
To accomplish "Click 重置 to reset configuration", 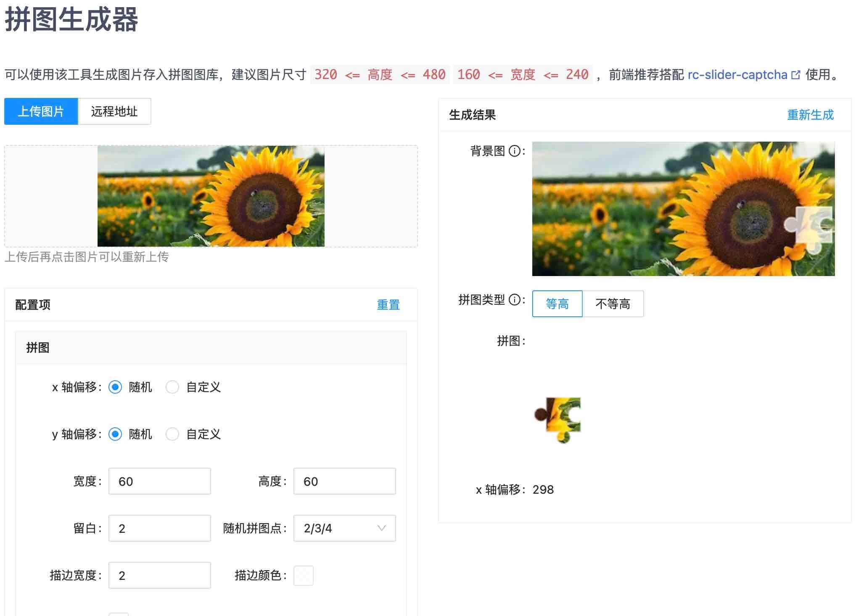I will 388,305.
